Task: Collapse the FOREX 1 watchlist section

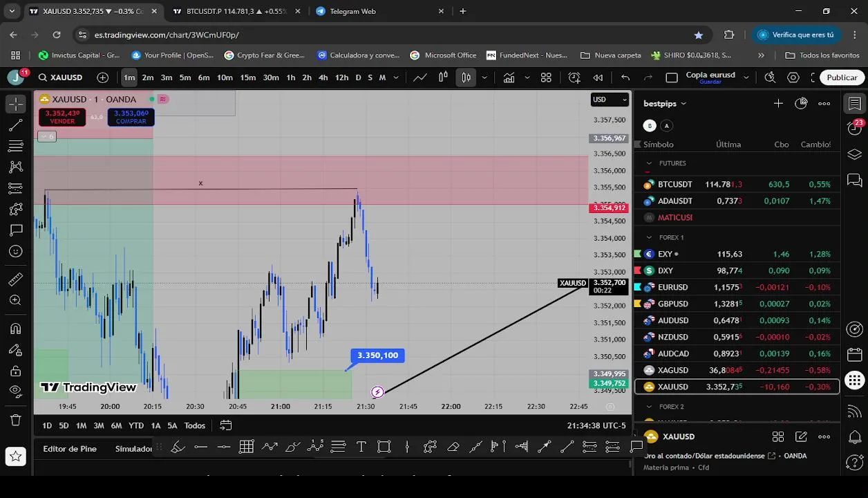Action: (x=648, y=237)
